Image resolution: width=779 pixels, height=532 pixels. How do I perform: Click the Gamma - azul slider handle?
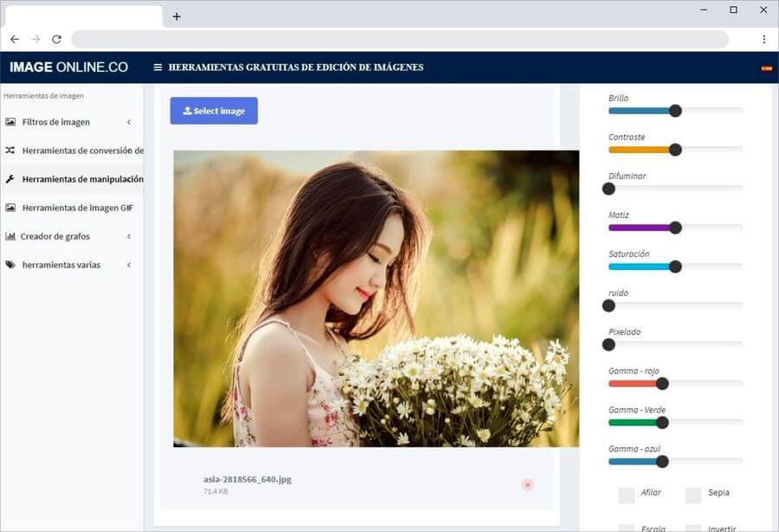click(x=662, y=461)
